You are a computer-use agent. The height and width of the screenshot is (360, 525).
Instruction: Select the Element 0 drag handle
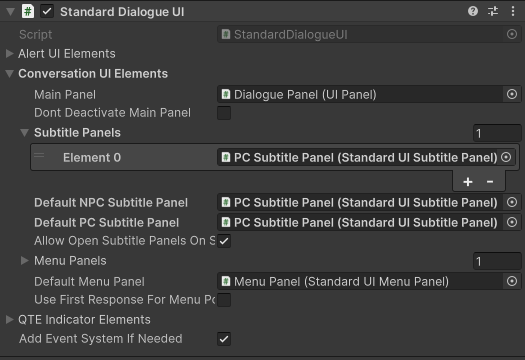pyautogui.click(x=39, y=155)
